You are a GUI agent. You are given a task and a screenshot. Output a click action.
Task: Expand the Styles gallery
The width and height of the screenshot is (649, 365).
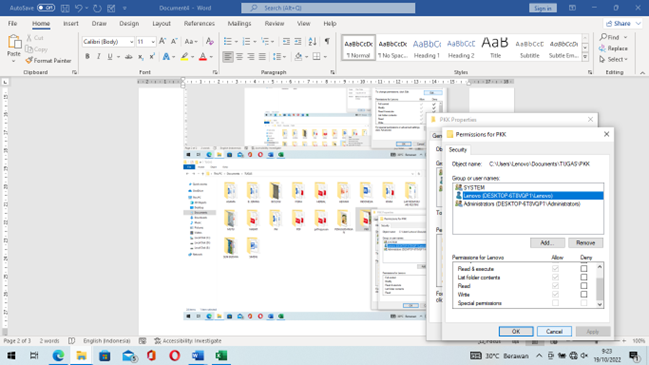[x=585, y=58]
